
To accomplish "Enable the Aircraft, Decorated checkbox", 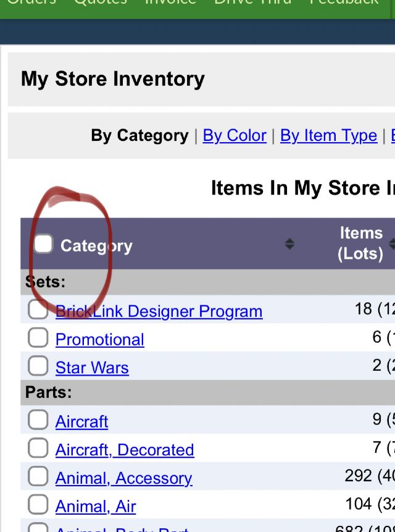I will tap(38, 448).
